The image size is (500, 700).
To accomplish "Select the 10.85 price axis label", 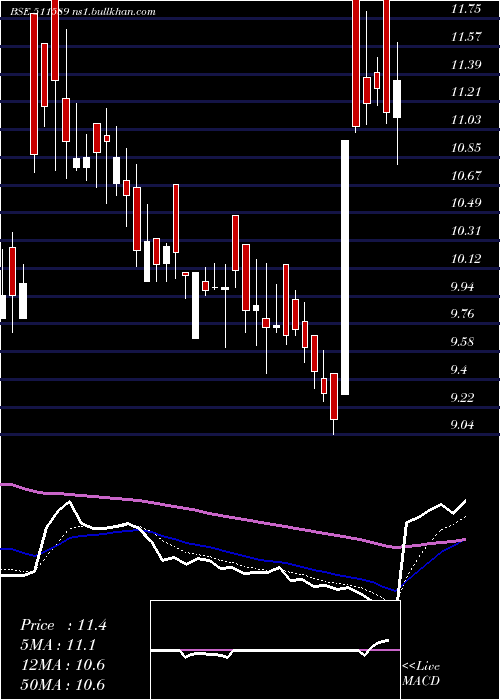I will click(x=466, y=148).
